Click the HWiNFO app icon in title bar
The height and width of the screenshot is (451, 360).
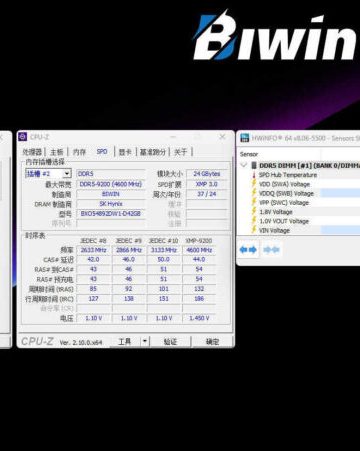coord(245,138)
